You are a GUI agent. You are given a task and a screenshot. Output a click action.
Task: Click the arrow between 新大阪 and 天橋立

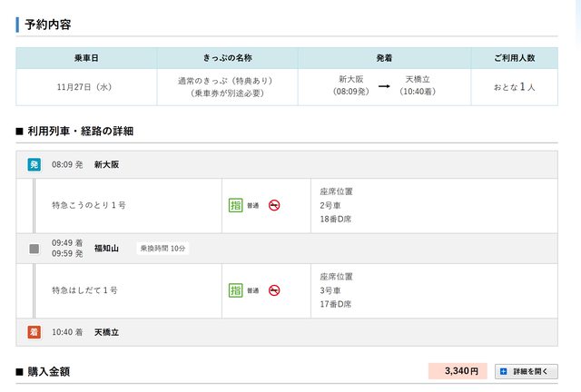[x=384, y=87]
